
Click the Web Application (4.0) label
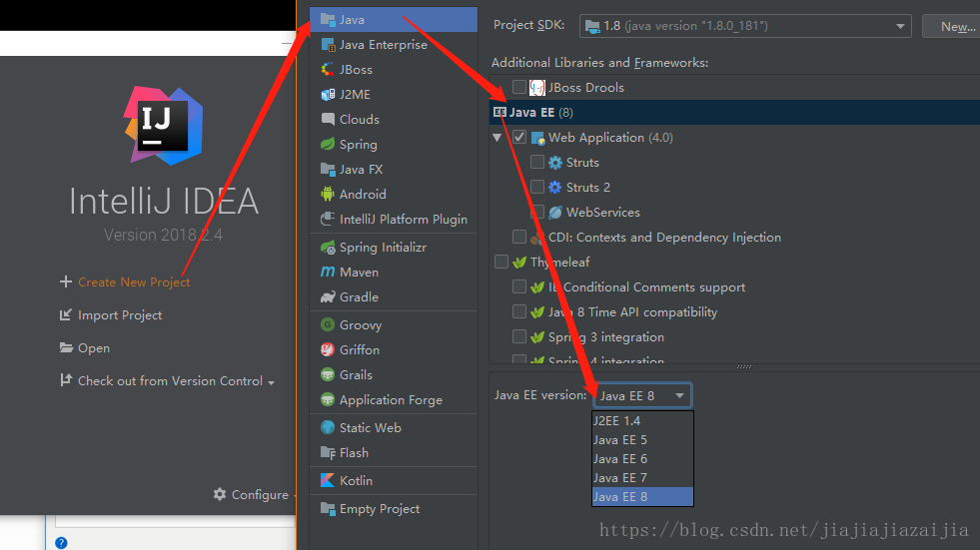coord(610,138)
